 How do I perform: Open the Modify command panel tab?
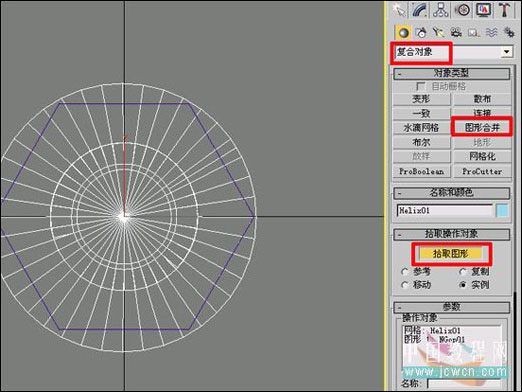pos(420,10)
